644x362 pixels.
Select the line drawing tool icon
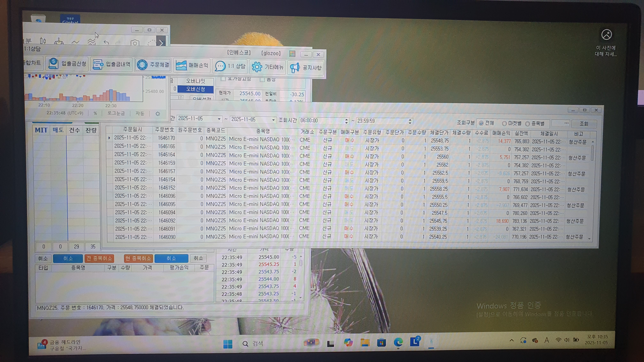coord(75,42)
